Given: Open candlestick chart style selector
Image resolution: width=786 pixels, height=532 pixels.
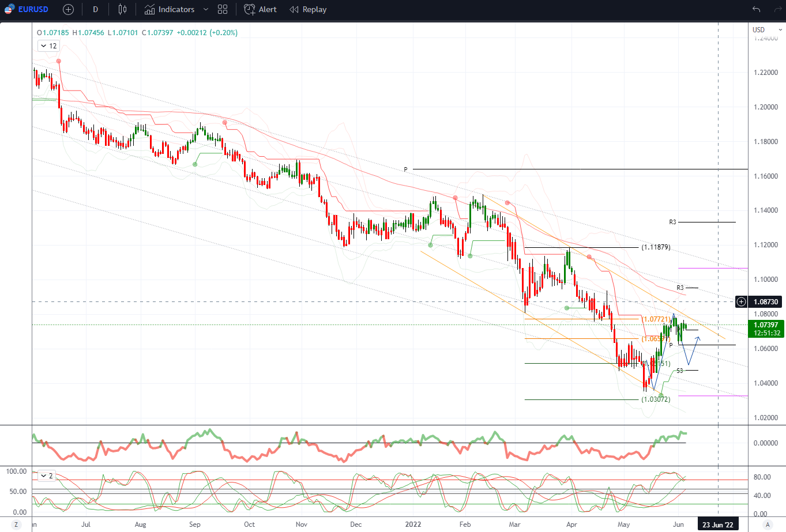Looking at the screenshot, I should tap(122, 9).
